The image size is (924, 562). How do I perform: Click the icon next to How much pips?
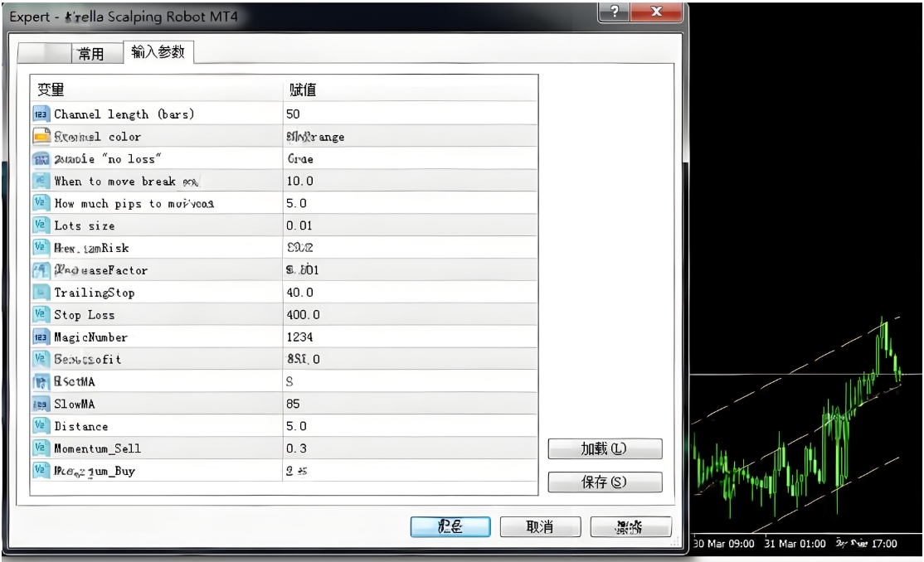40,202
